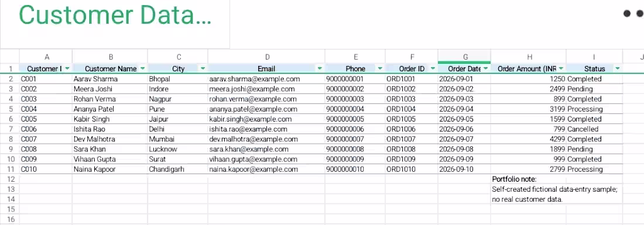This screenshot has width=644, height=225.
Task: Click cell containing Ananya Patel
Action: pos(110,109)
